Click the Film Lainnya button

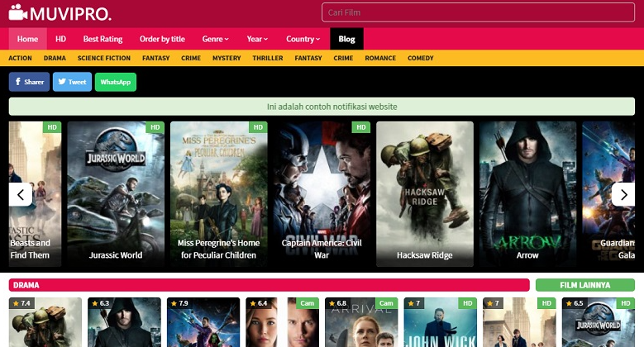[x=584, y=285]
